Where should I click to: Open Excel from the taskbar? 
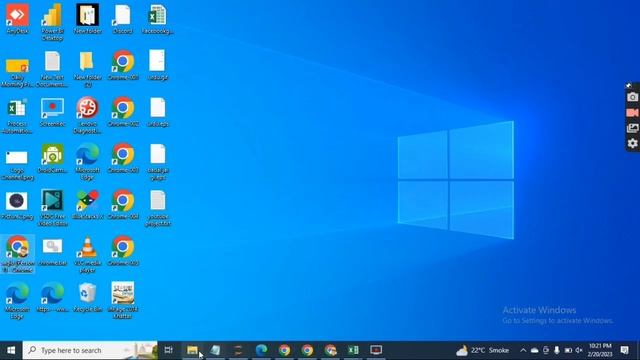[x=353, y=350]
